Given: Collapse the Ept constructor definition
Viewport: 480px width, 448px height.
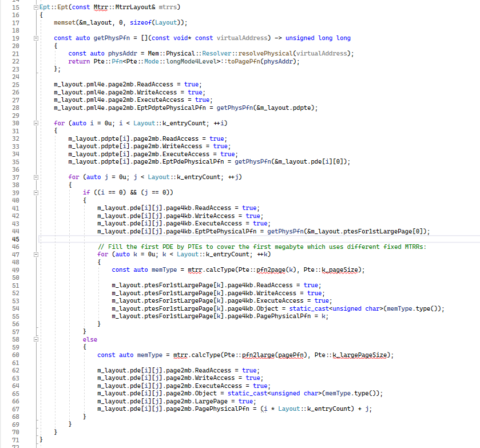Looking at the screenshot, I should pyautogui.click(x=36, y=7).
